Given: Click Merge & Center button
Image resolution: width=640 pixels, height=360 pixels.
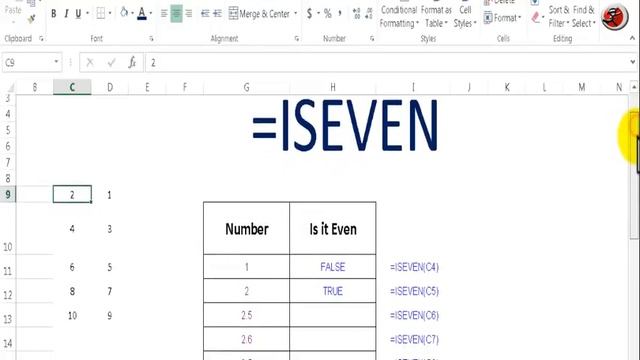Looking at the screenshot, I should [x=259, y=14].
